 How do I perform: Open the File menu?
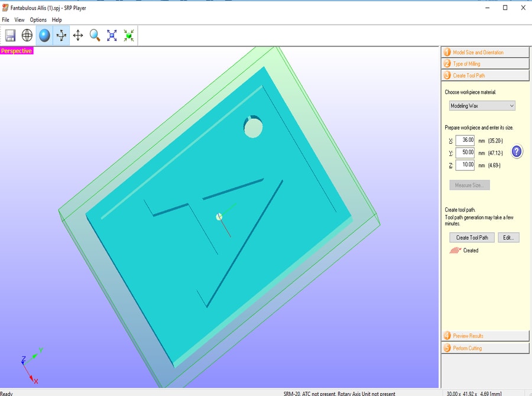(5, 20)
